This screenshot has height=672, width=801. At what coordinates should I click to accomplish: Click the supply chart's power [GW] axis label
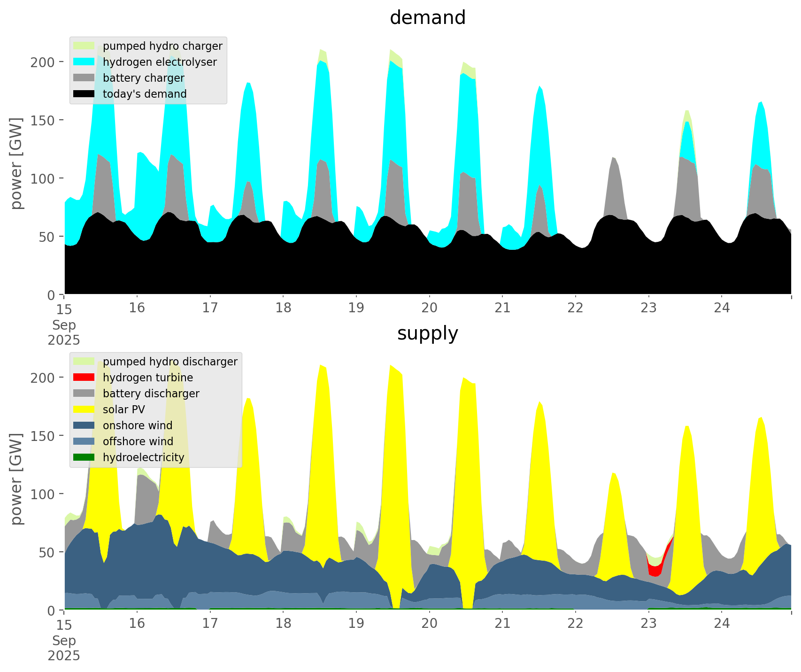(16, 479)
